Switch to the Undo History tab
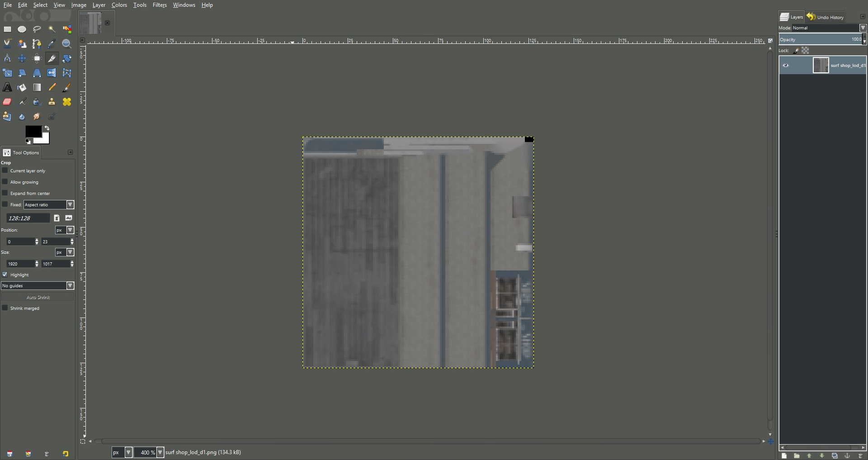Image resolution: width=868 pixels, height=460 pixels. (x=826, y=17)
